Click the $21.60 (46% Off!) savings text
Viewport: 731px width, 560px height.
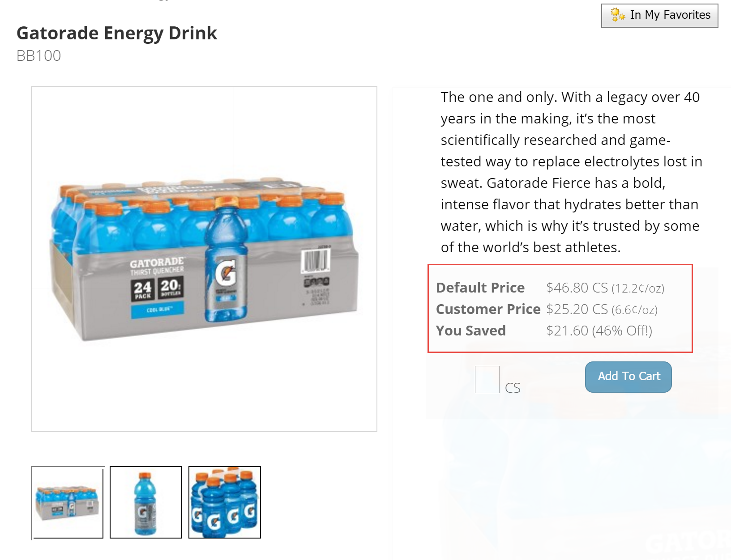click(x=599, y=331)
